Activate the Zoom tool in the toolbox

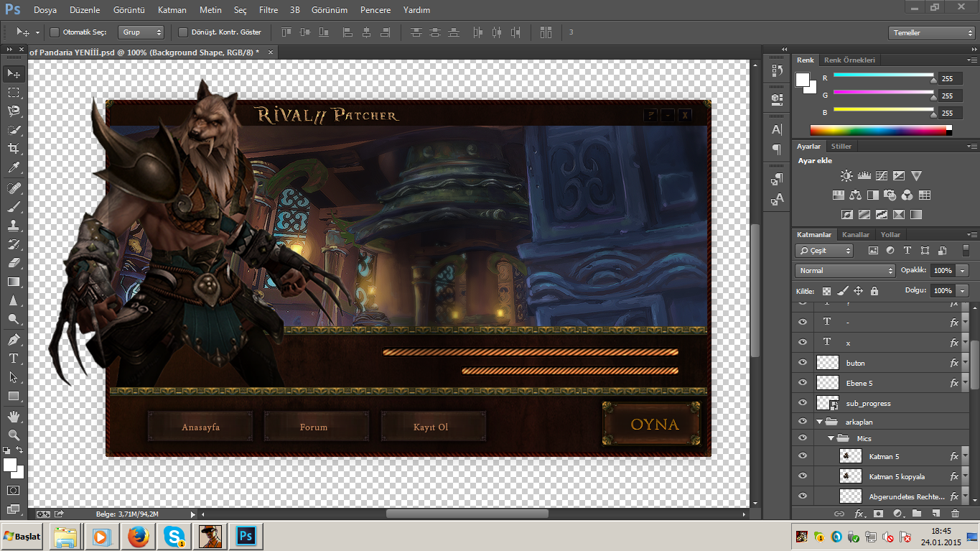(14, 435)
